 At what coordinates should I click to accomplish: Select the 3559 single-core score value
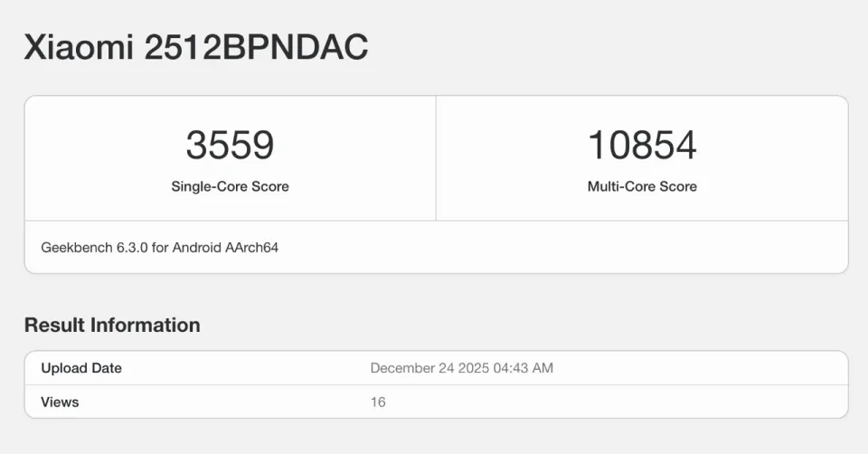click(x=230, y=145)
